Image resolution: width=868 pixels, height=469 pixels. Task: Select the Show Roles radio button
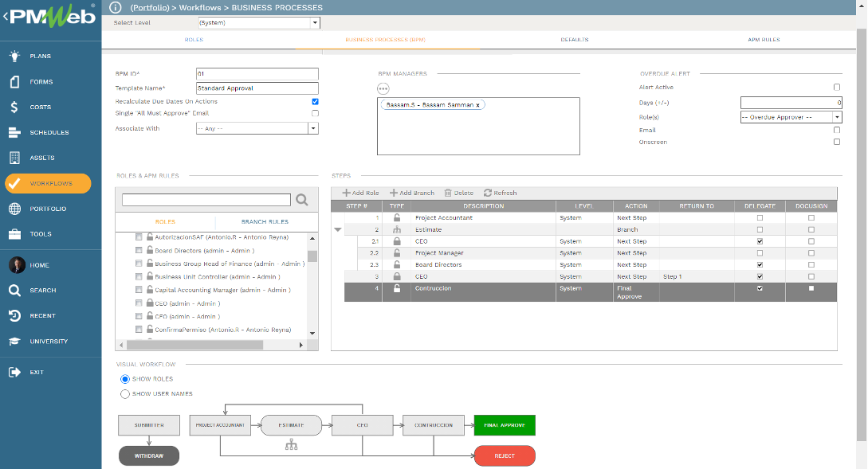[125, 379]
